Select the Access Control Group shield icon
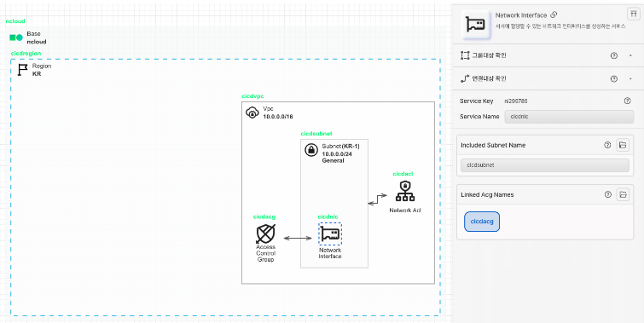This screenshot has width=644, height=323. pyautogui.click(x=266, y=234)
